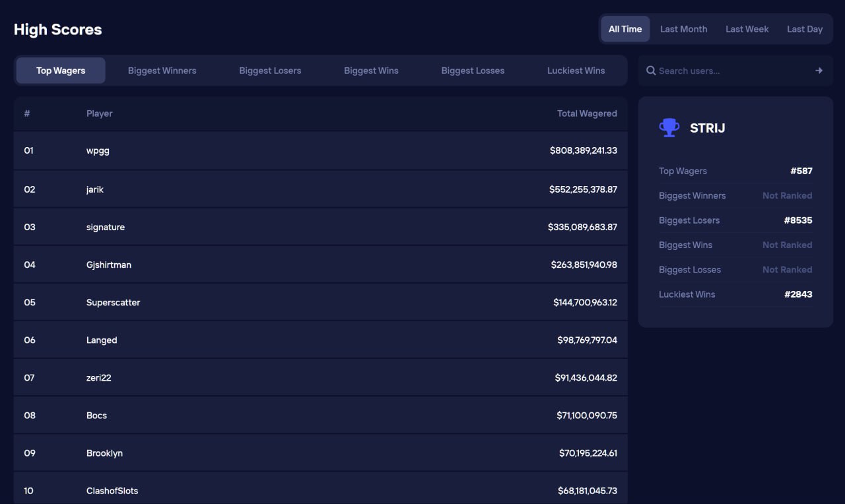Image resolution: width=845 pixels, height=504 pixels.
Task: Click the Total Wagered column header
Action: tap(587, 113)
